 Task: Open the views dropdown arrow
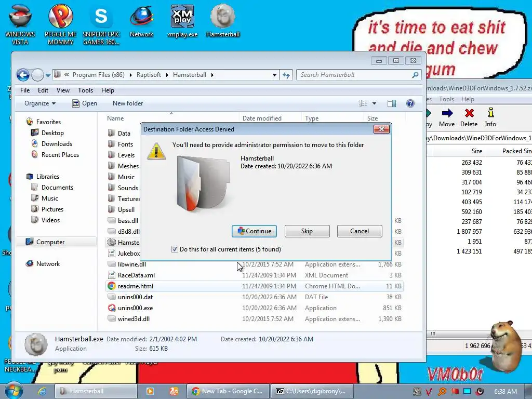point(374,103)
